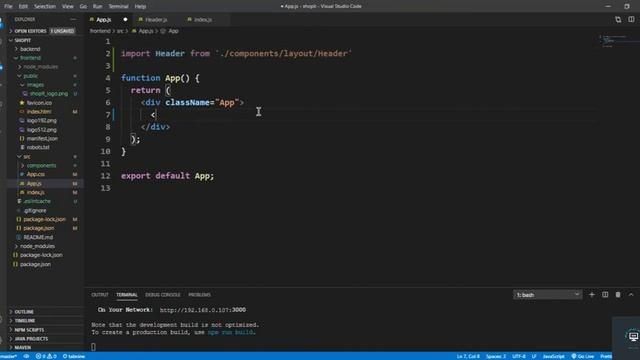This screenshot has width=640, height=360.
Task: Open the Edit menu
Action: pos(23,6)
